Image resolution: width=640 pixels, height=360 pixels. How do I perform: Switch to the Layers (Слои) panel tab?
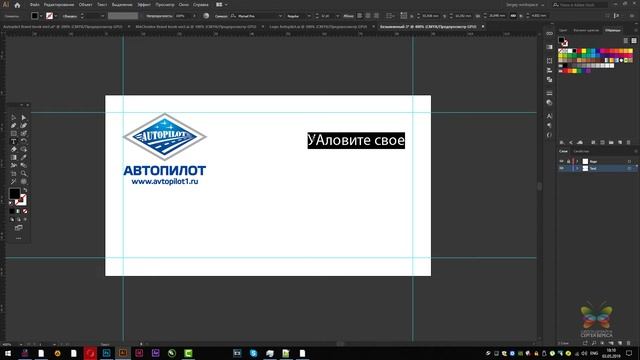[x=563, y=151]
